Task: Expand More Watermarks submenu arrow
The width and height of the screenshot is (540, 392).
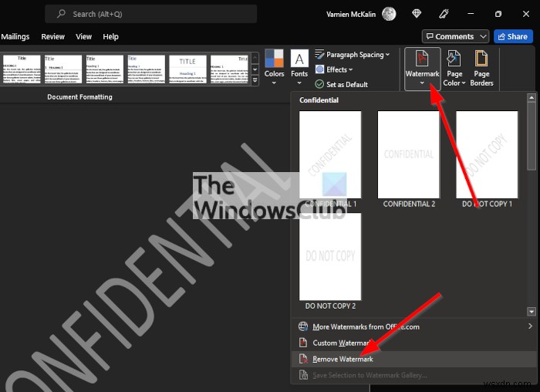Action: (531, 326)
